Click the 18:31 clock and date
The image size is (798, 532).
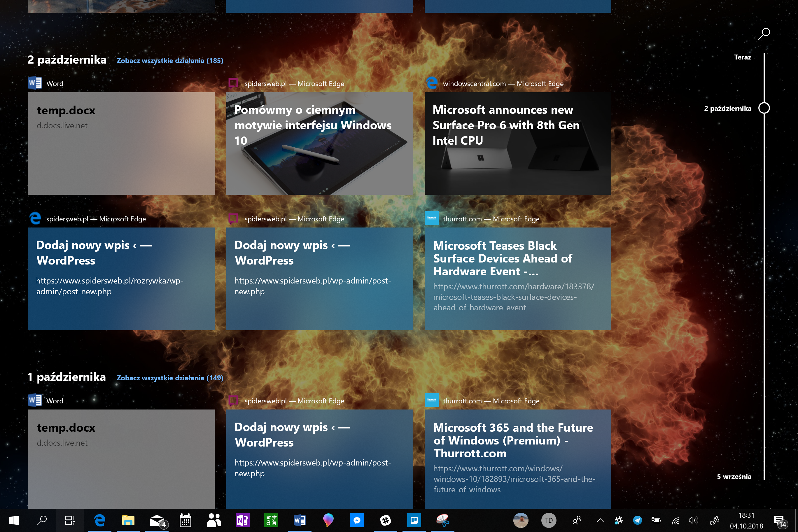coord(746,520)
